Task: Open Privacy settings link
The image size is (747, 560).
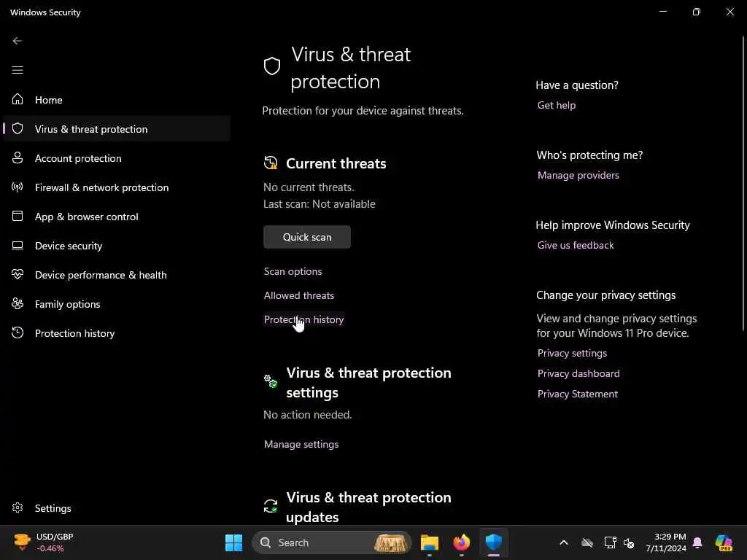Action: [x=572, y=353]
